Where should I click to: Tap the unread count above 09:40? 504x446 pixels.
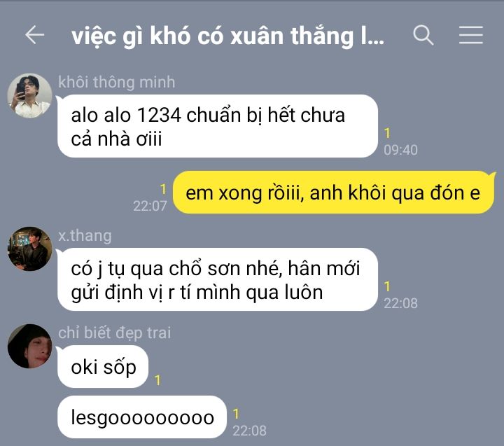(x=387, y=133)
